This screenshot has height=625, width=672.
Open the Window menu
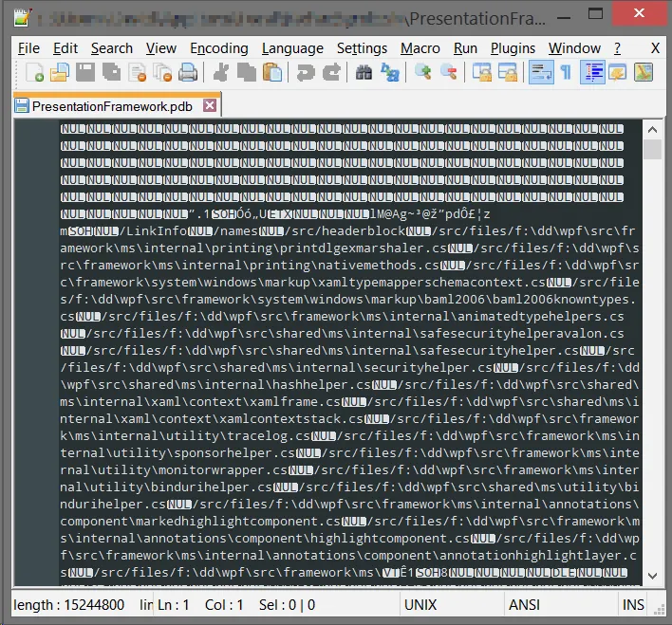coord(574,48)
